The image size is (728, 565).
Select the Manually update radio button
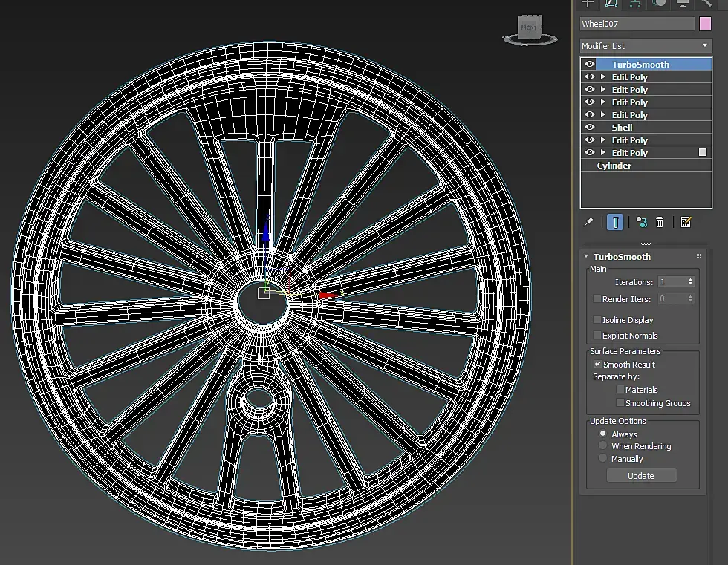pyautogui.click(x=603, y=459)
